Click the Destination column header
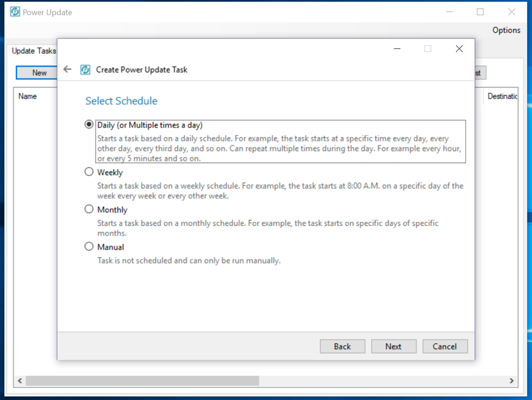 pyautogui.click(x=502, y=96)
